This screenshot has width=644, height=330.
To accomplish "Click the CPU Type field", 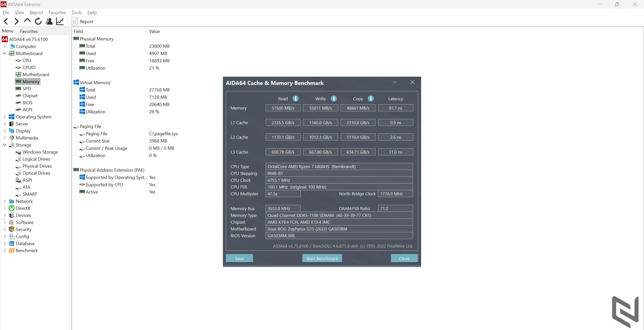I will tap(339, 167).
